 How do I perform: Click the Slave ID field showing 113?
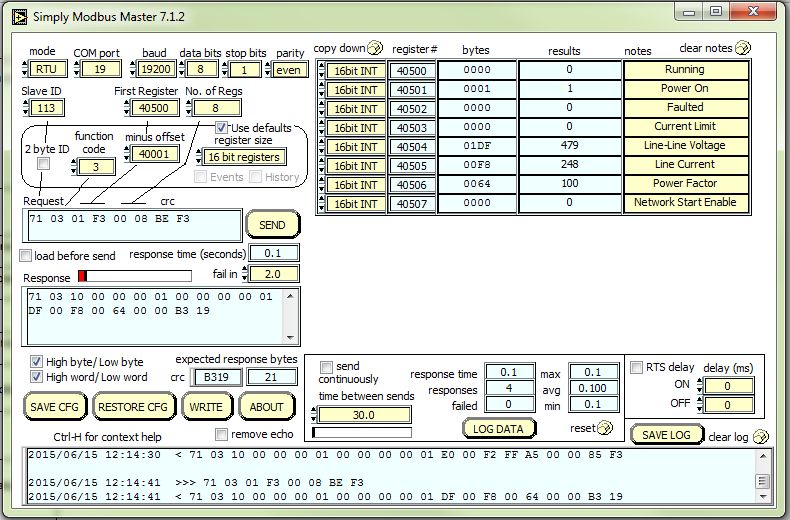tap(47, 108)
